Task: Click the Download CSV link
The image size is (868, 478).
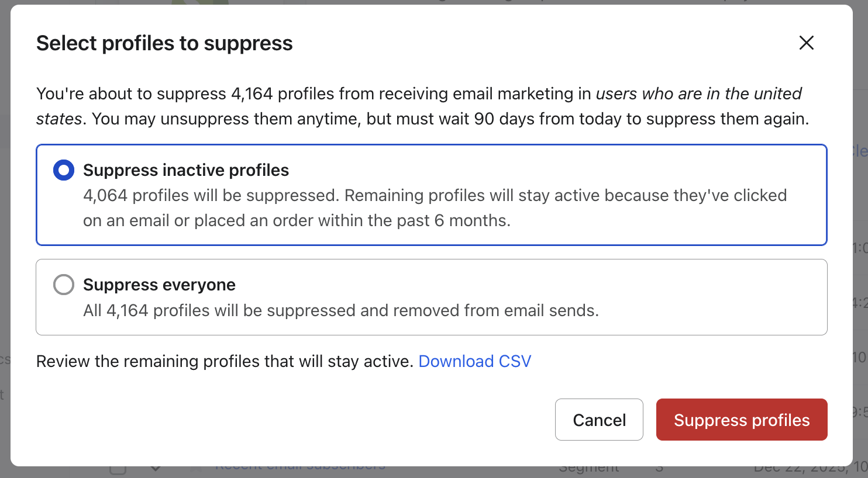Action: tap(474, 361)
